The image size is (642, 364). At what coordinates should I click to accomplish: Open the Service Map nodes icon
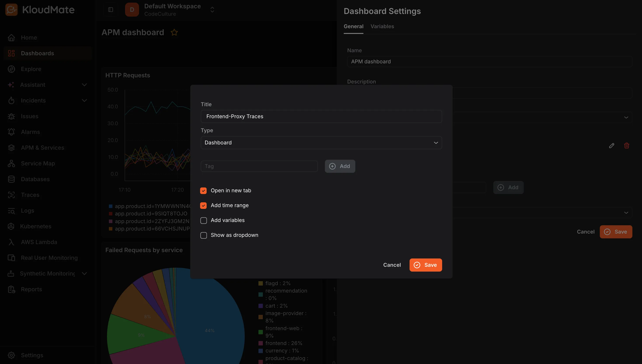tap(11, 163)
